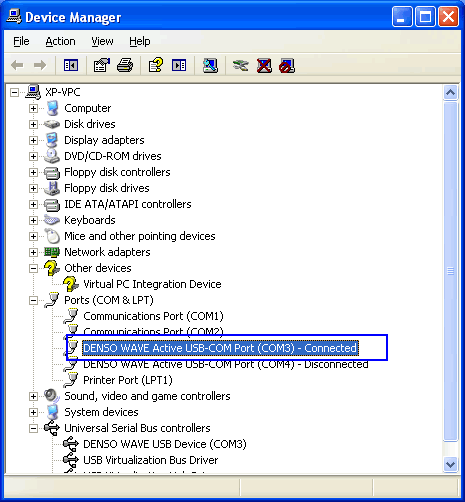
Task: Open the View menu
Action: pyautogui.click(x=102, y=41)
